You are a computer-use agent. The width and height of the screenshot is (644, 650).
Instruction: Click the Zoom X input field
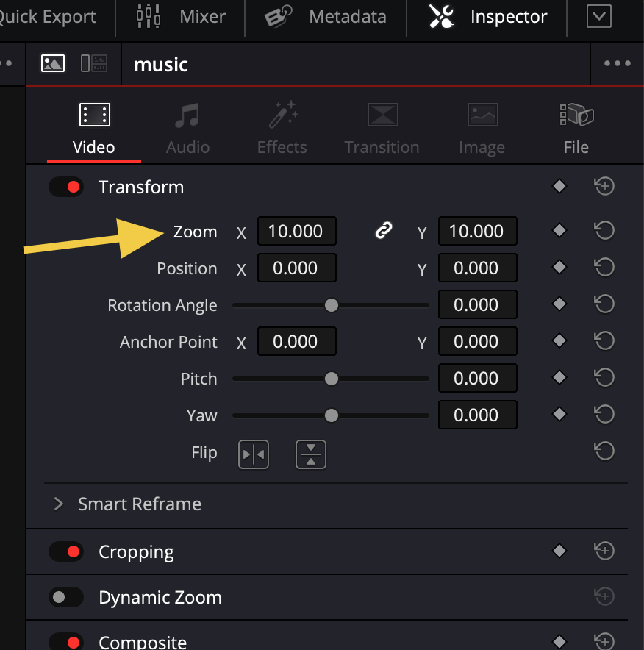point(297,231)
